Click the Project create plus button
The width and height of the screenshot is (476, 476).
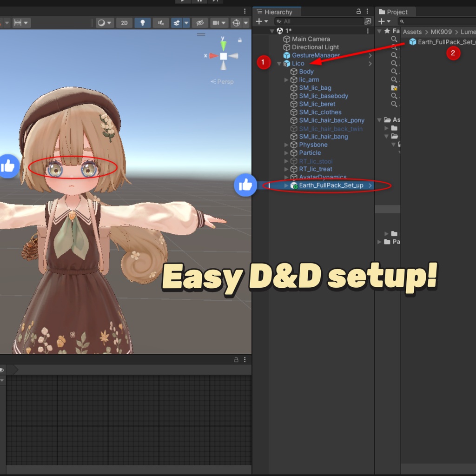coord(384,21)
